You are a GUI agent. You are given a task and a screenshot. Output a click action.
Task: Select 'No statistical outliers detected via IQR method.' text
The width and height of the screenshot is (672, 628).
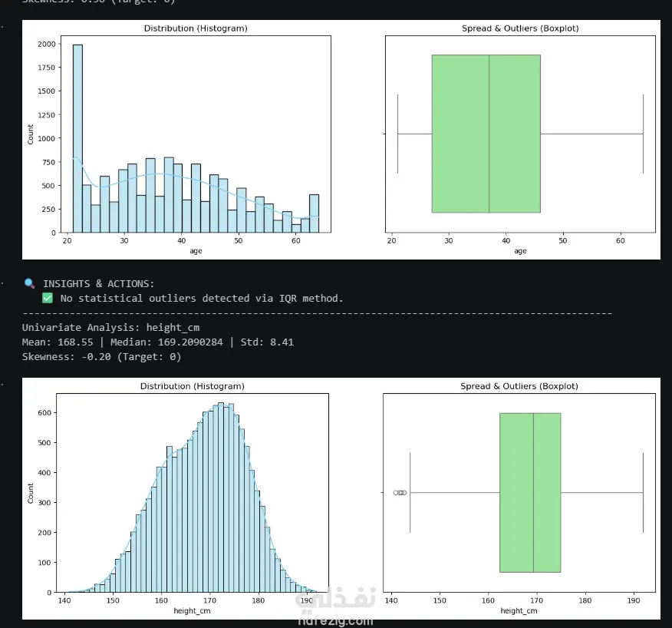click(x=202, y=298)
